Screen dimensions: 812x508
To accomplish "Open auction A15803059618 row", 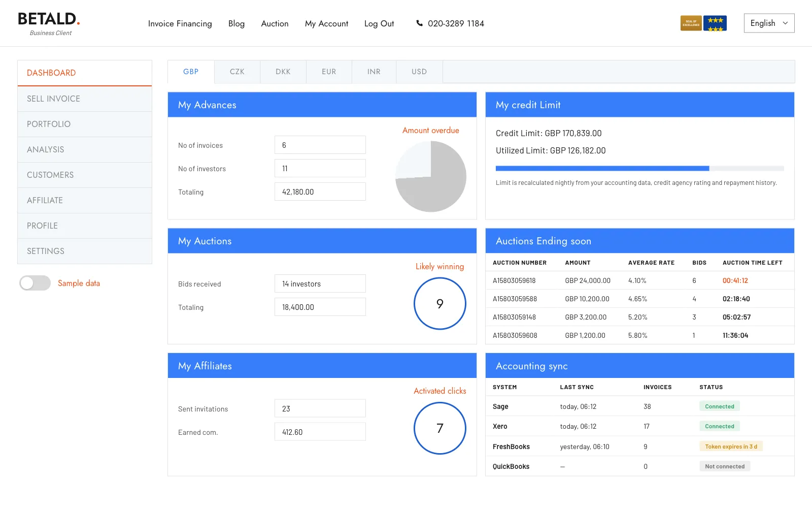I will pos(640,280).
